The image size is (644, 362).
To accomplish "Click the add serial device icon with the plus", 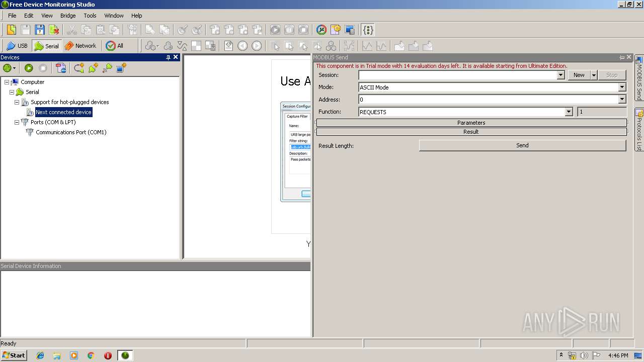I will point(93,68).
